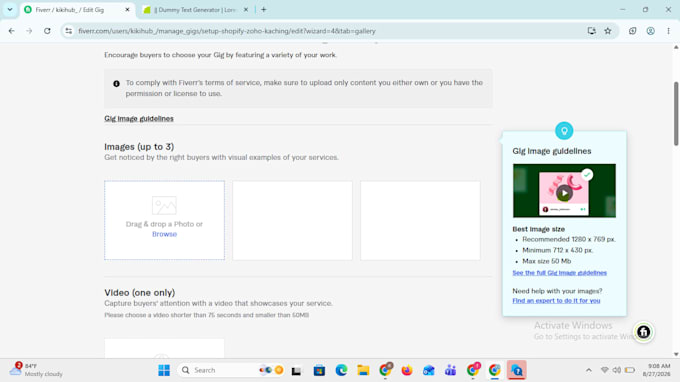Click the video upload box
Screen dimensions: 680x382
pos(164,348)
